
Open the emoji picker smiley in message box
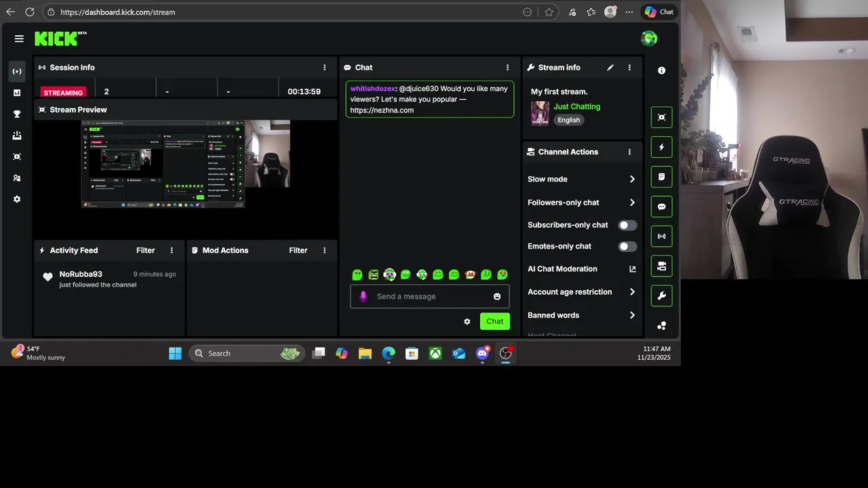pyautogui.click(x=497, y=296)
